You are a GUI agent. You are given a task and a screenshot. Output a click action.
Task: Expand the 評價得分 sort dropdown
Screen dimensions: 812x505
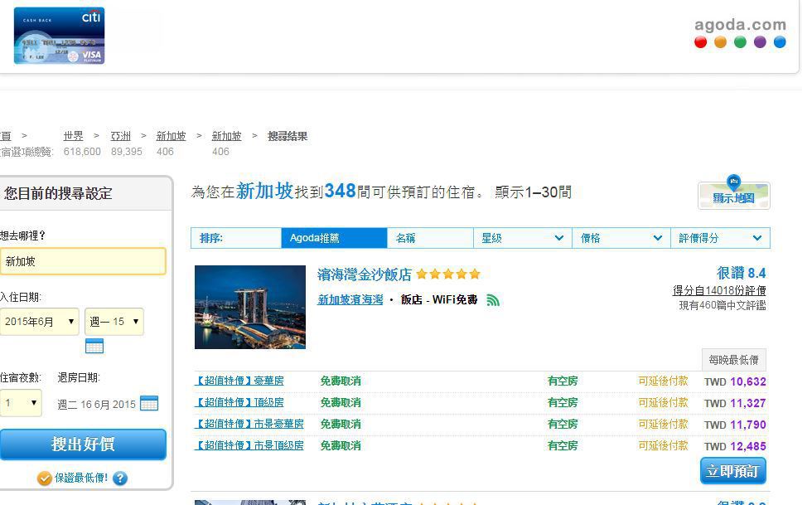click(720, 238)
